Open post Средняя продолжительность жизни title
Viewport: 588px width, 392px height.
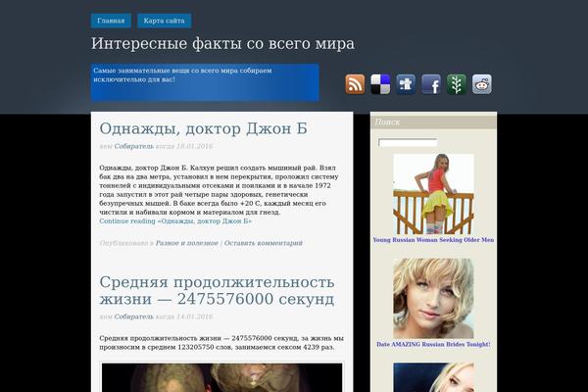[217, 291]
